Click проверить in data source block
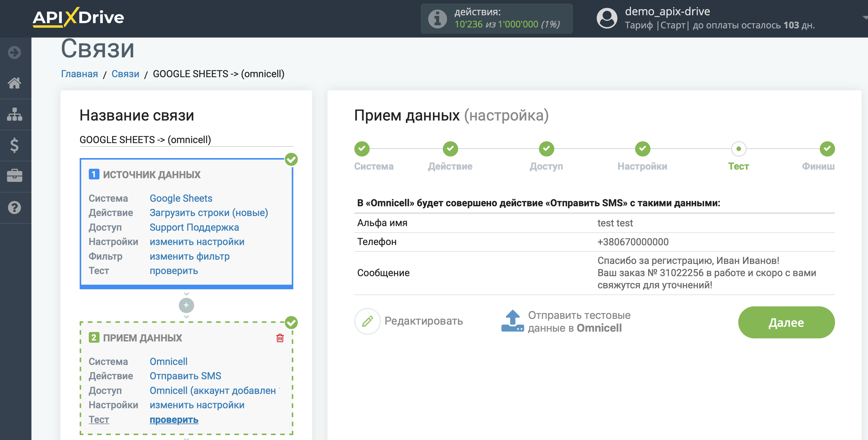 [x=174, y=271]
